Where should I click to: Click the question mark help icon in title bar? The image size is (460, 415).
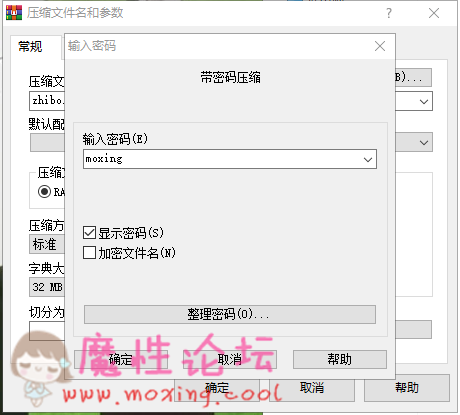click(x=389, y=13)
